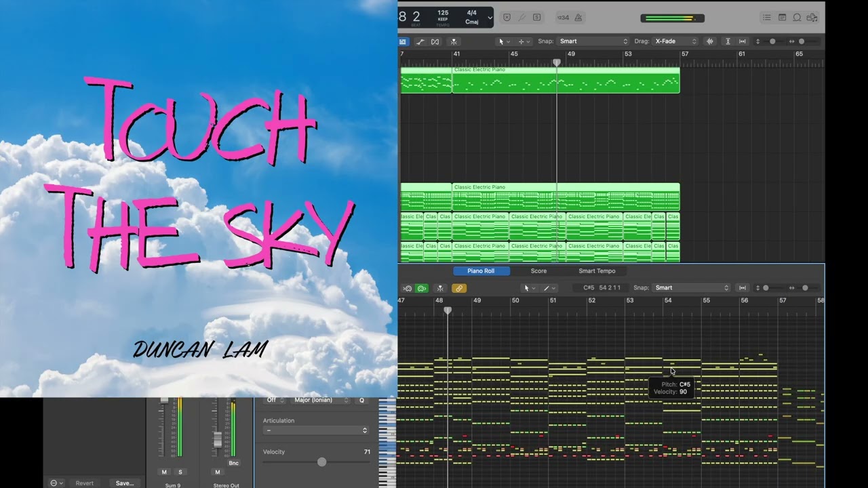Screen dimensions: 868x488
Task: Open the Loop Browser icon
Action: tap(797, 18)
